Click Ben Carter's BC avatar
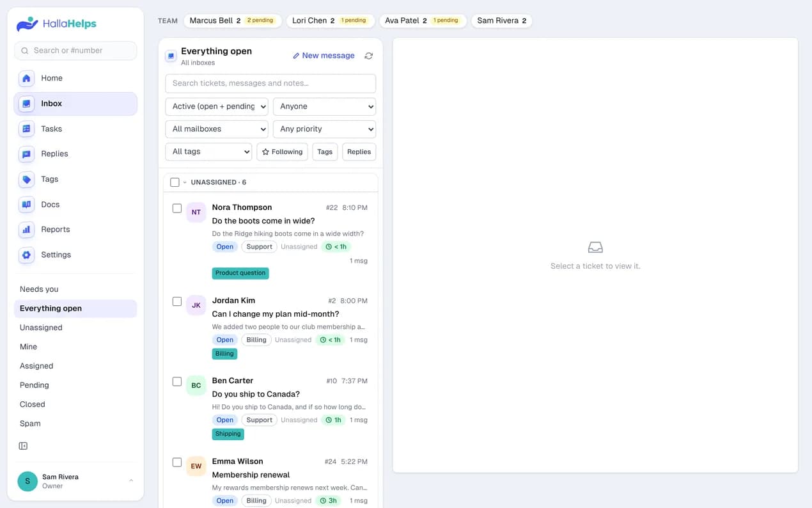 click(196, 385)
